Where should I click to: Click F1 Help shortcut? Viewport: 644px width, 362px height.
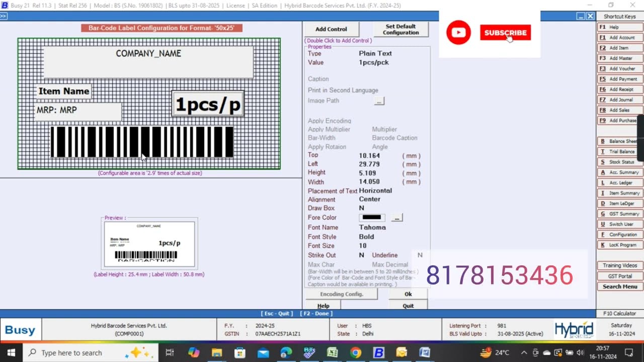tap(620, 27)
